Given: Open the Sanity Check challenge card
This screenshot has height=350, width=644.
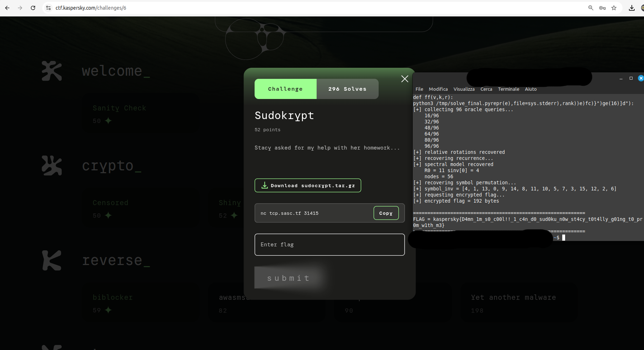Looking at the screenshot, I should pos(141,114).
